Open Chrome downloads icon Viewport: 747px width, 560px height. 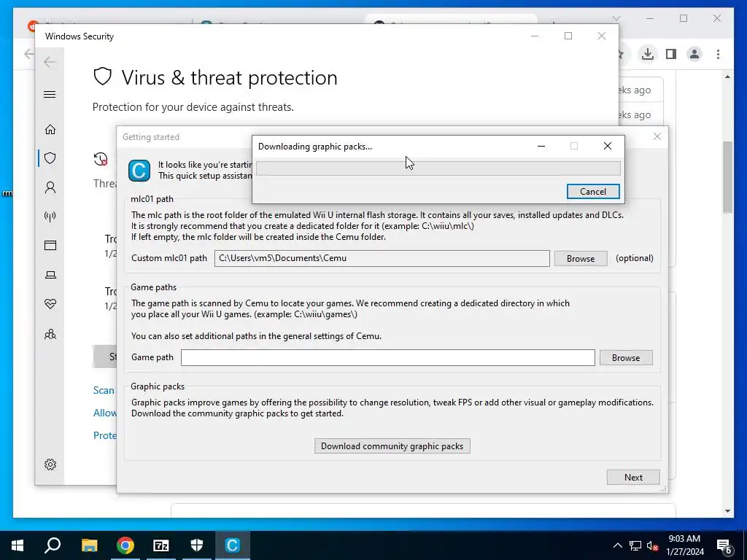648,54
